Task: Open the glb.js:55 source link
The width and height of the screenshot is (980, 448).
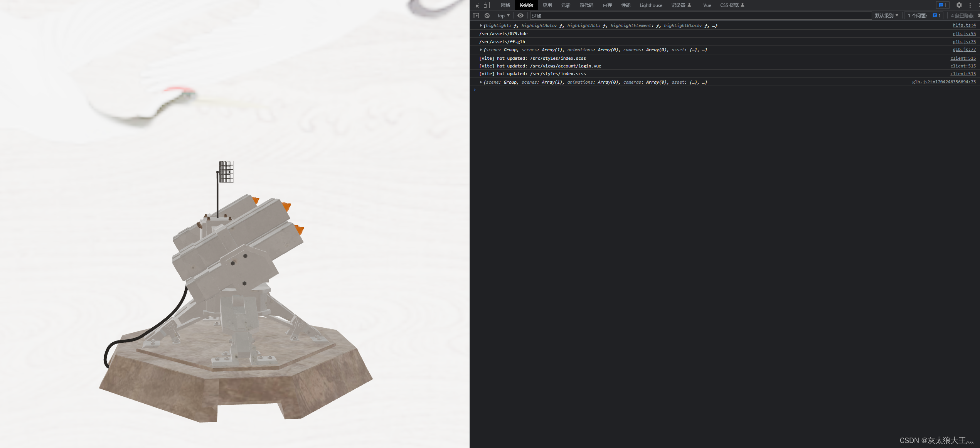Action: tap(964, 34)
